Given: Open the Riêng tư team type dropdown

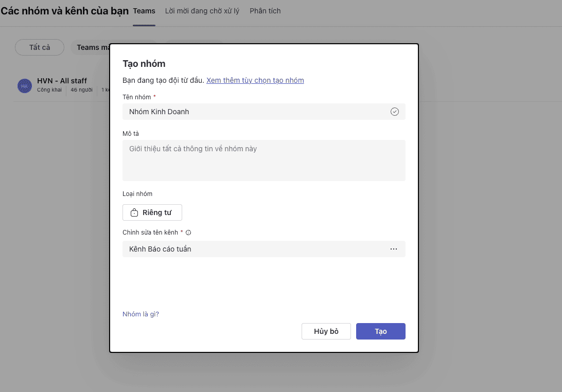Looking at the screenshot, I should tap(152, 212).
